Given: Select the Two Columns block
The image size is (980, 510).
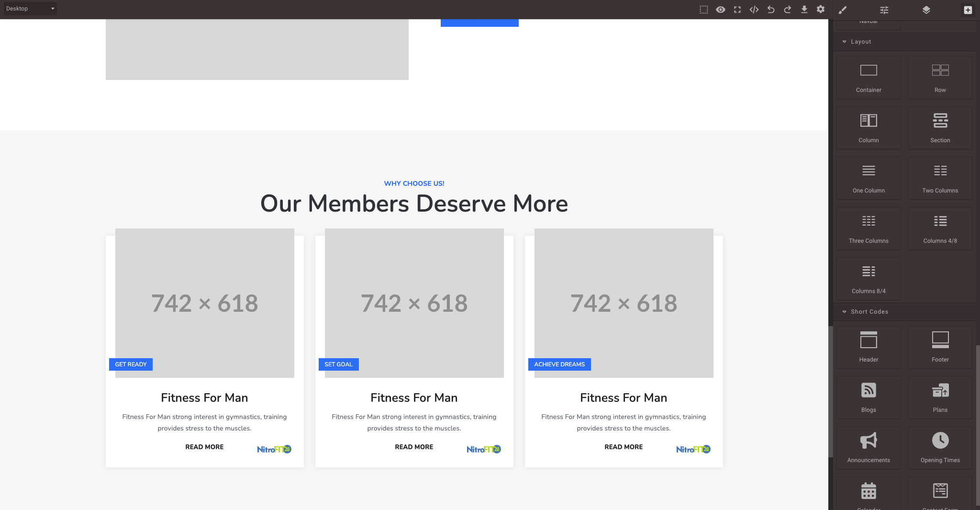Looking at the screenshot, I should point(940,178).
